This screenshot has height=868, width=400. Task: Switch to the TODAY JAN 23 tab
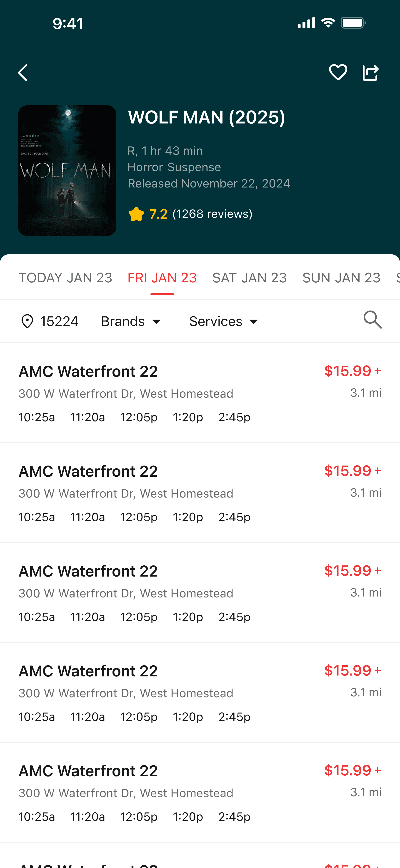tap(65, 278)
